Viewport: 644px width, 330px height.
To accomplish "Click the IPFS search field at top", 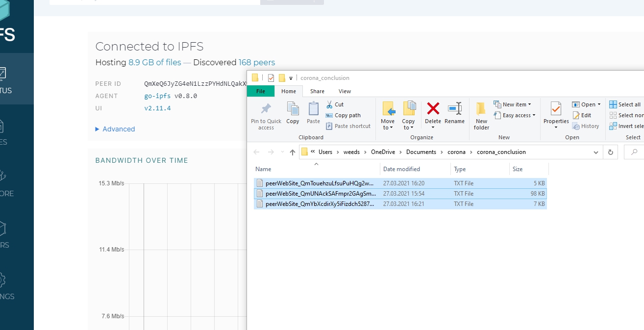I will [155, 1].
